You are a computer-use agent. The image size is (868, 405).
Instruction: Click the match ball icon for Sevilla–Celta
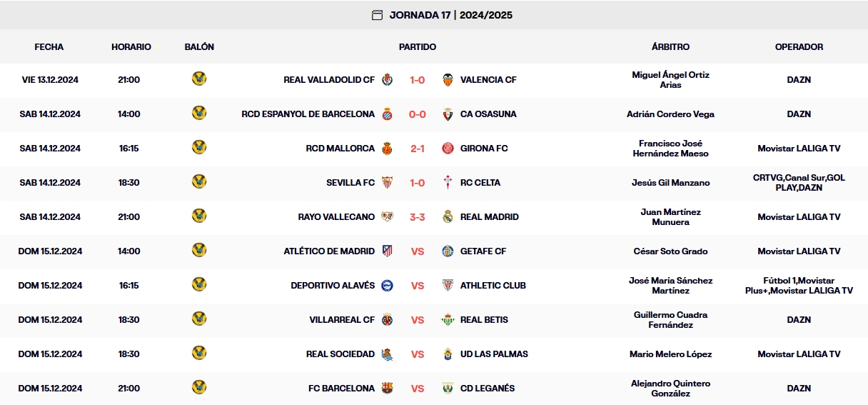coord(199,182)
